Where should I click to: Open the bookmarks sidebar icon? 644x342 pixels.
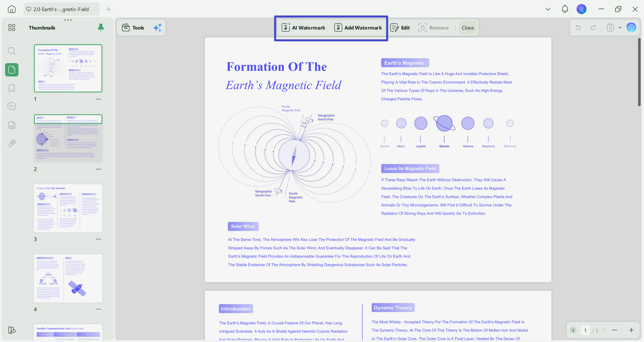[12, 88]
